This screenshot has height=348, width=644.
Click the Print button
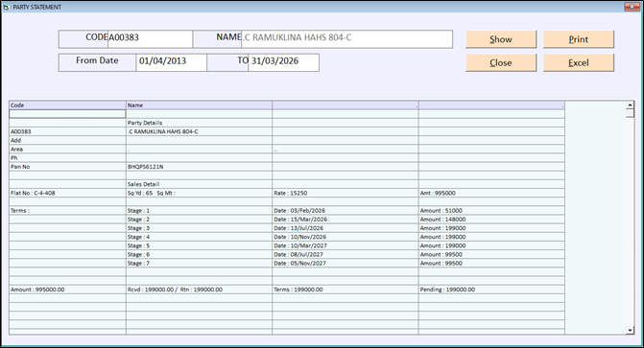tap(579, 39)
